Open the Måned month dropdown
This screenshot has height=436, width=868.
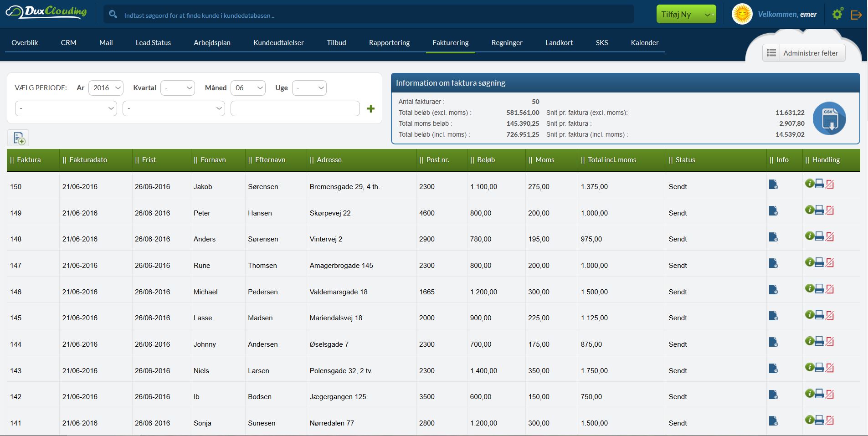(x=248, y=88)
